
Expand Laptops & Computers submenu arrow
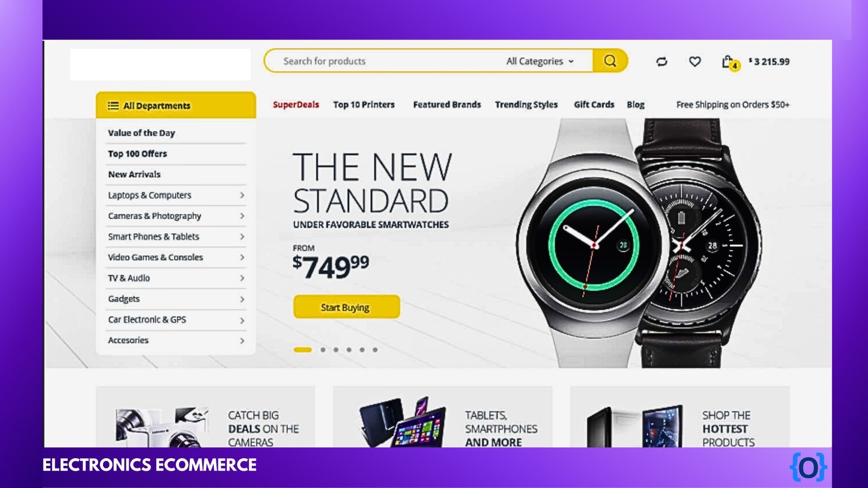[x=242, y=195]
